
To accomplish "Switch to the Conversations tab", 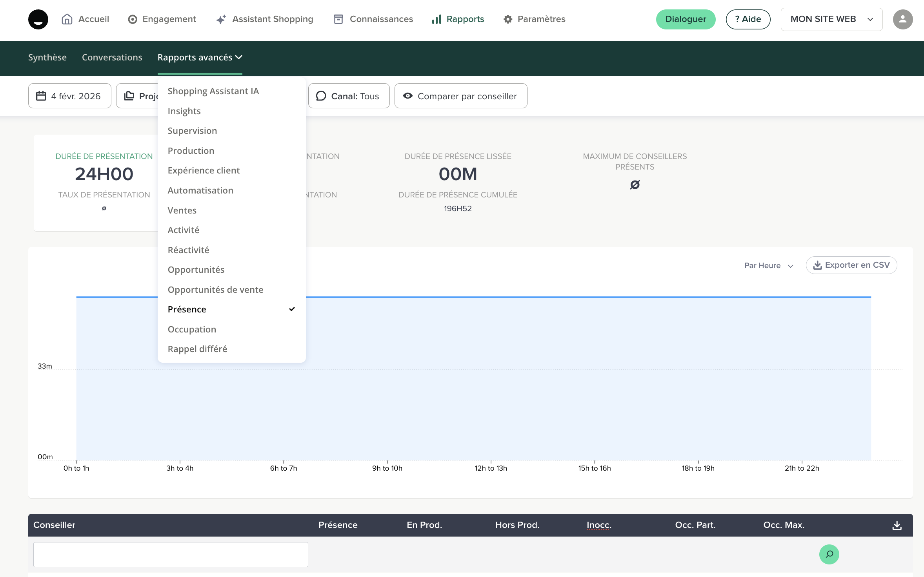I will click(x=112, y=58).
